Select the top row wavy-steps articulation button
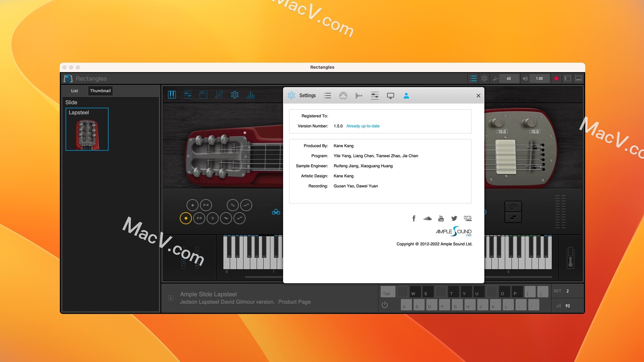 pos(246,205)
